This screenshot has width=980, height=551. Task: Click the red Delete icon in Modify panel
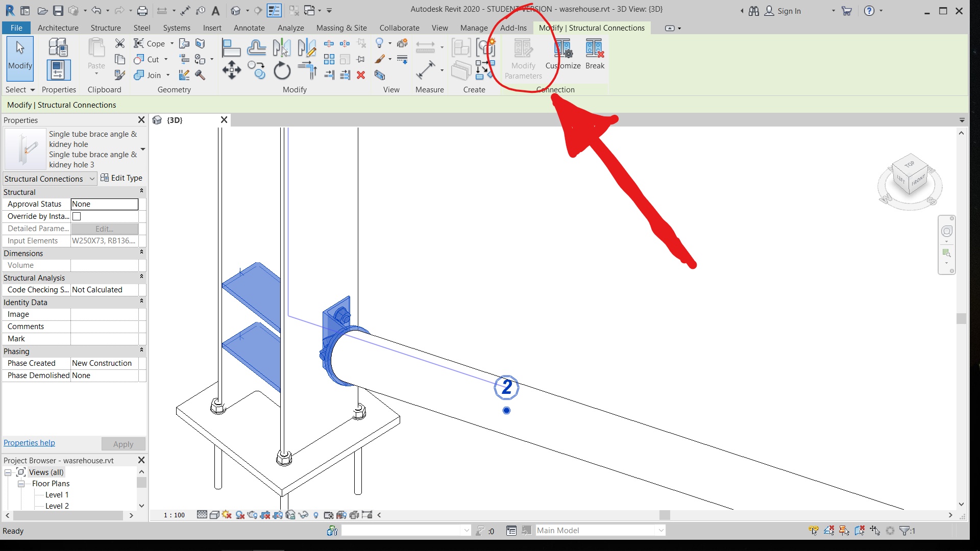361,75
